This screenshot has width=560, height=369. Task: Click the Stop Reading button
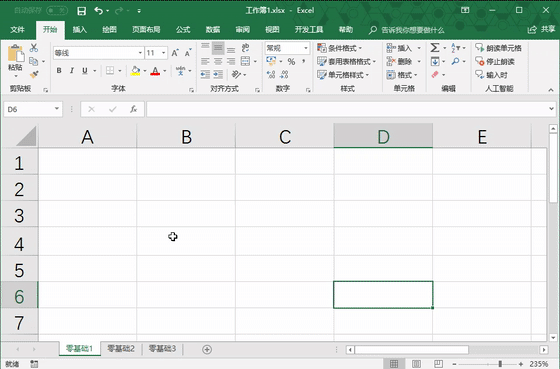495,61
